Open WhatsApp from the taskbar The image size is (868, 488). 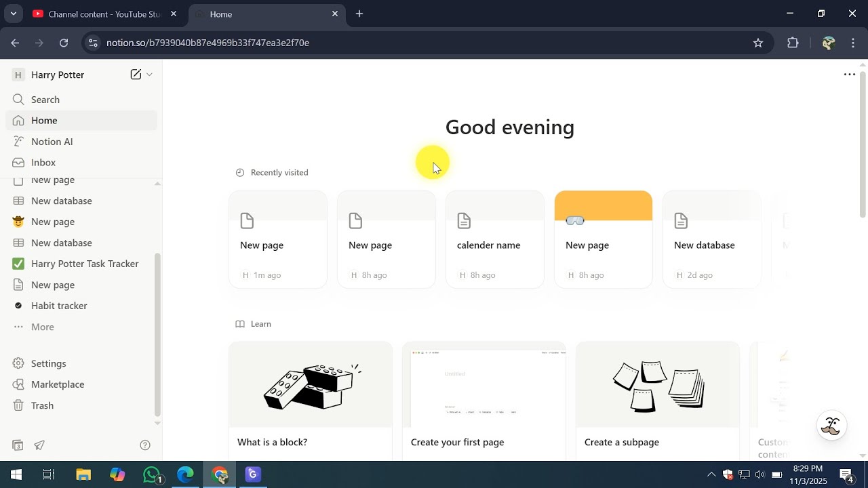(x=153, y=474)
